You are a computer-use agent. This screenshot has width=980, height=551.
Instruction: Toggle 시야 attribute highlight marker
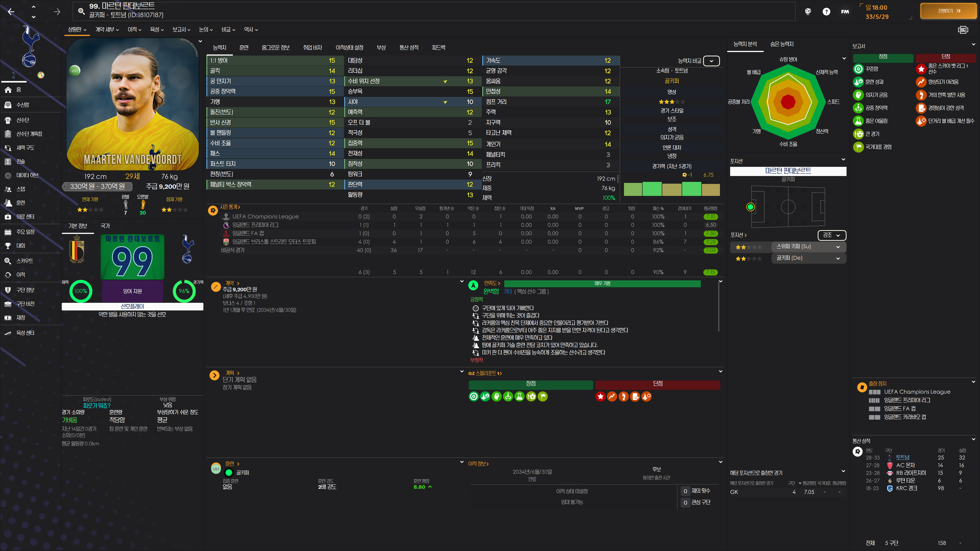445,102
